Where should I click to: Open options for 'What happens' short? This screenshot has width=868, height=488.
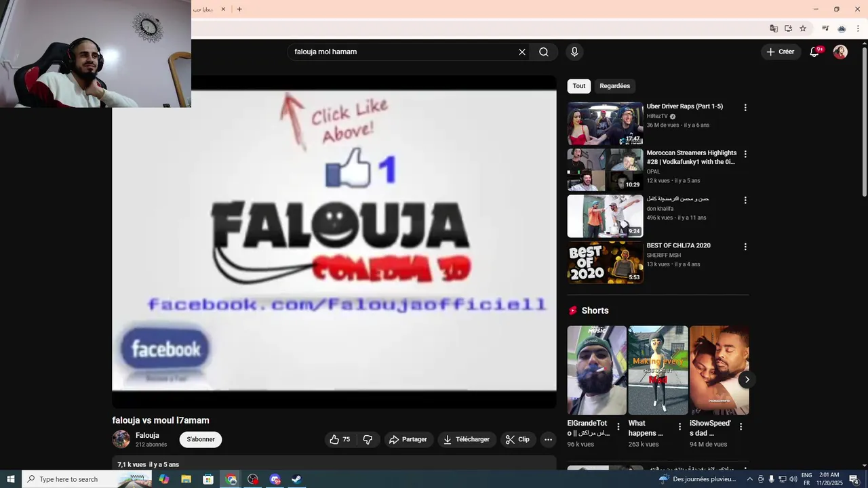pos(679,427)
